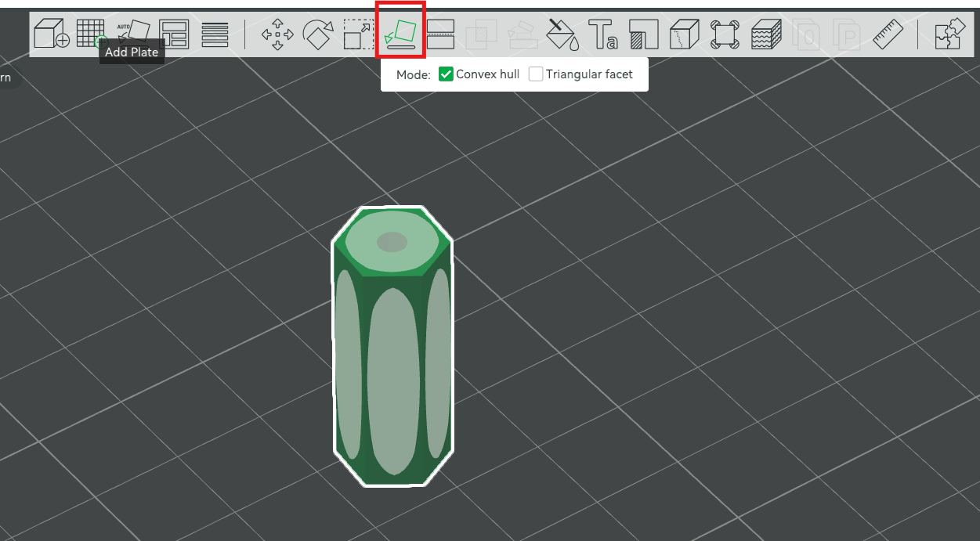Switch to Assembly view puzzle icon
Viewport: 980px width, 541px height.
[x=949, y=34]
